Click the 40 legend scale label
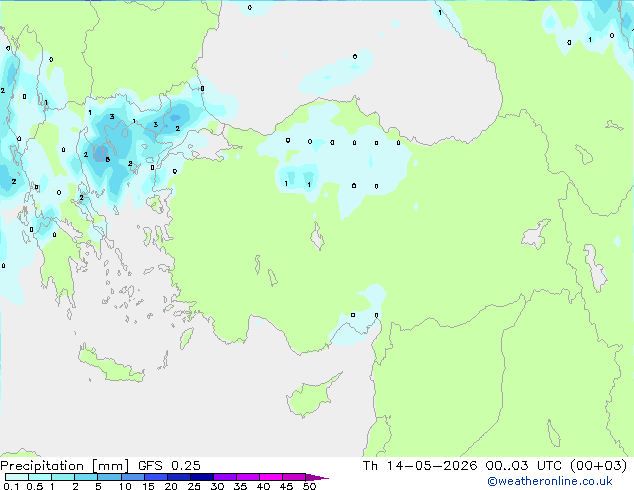Screen dimensions: 634x490 point(263,486)
